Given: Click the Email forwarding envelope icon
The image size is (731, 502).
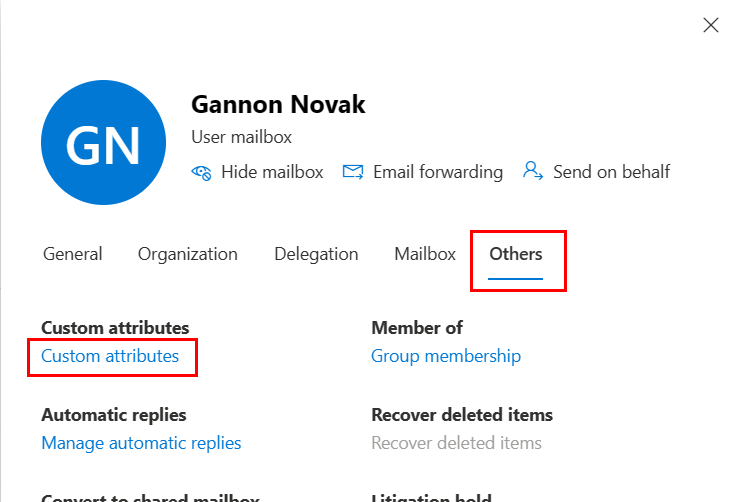Looking at the screenshot, I should [352, 172].
